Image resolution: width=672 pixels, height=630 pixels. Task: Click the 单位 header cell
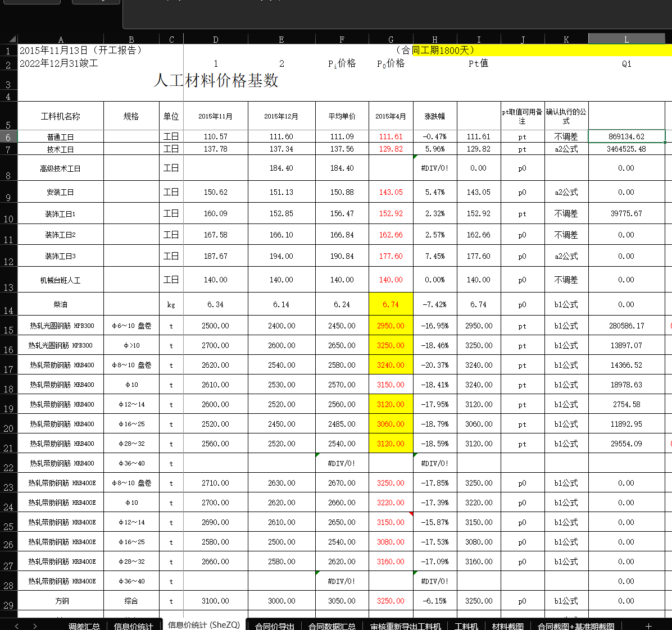(x=171, y=116)
